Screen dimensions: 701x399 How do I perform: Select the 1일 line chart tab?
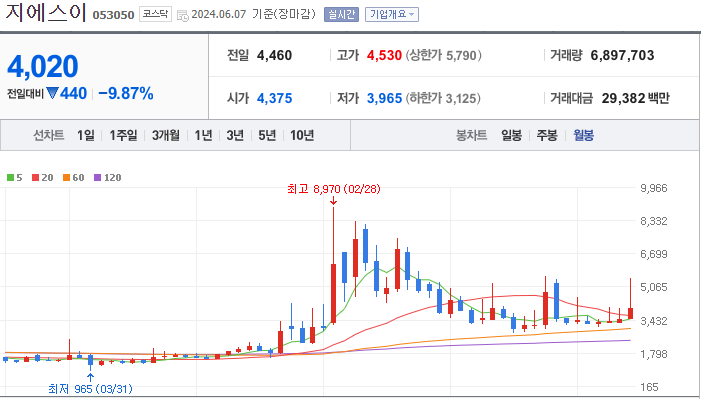coord(85,135)
